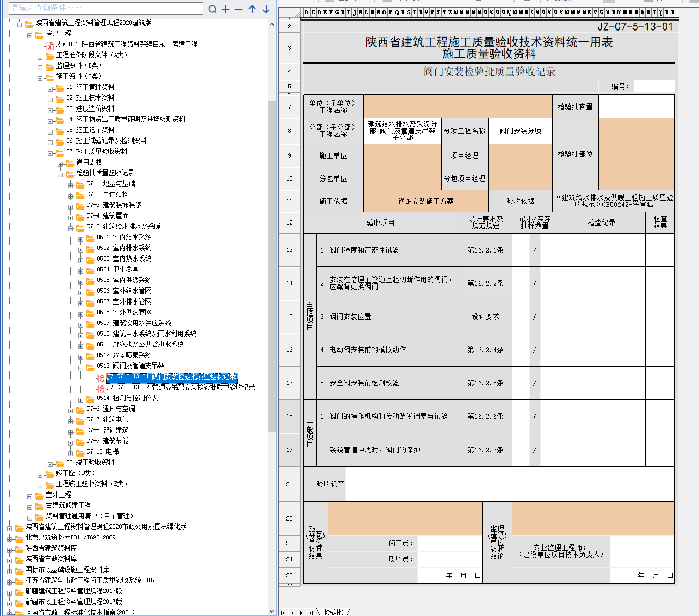The height and width of the screenshot is (616, 699).
Task: Click the plus expand-all icon
Action: tap(225, 9)
